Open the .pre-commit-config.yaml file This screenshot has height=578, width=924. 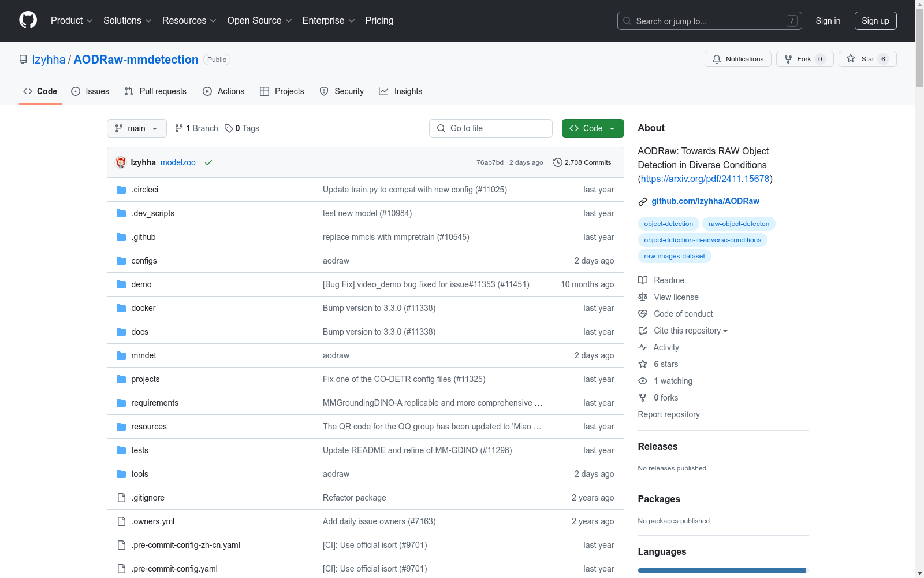point(174,569)
